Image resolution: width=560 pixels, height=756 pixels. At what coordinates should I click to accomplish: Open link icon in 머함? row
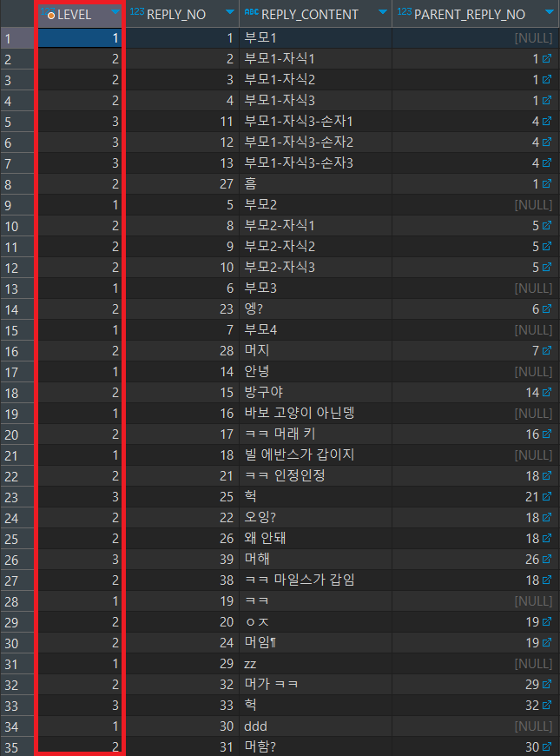[x=546, y=746]
